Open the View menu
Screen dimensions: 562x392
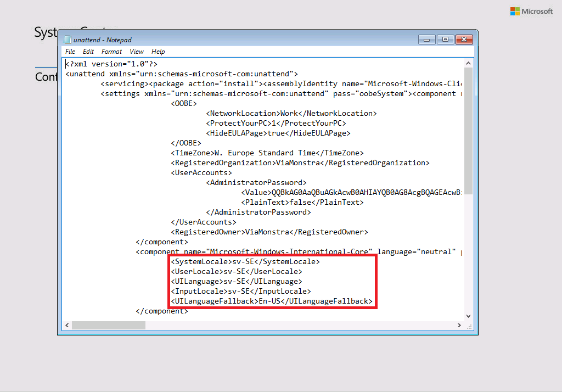[x=137, y=52]
